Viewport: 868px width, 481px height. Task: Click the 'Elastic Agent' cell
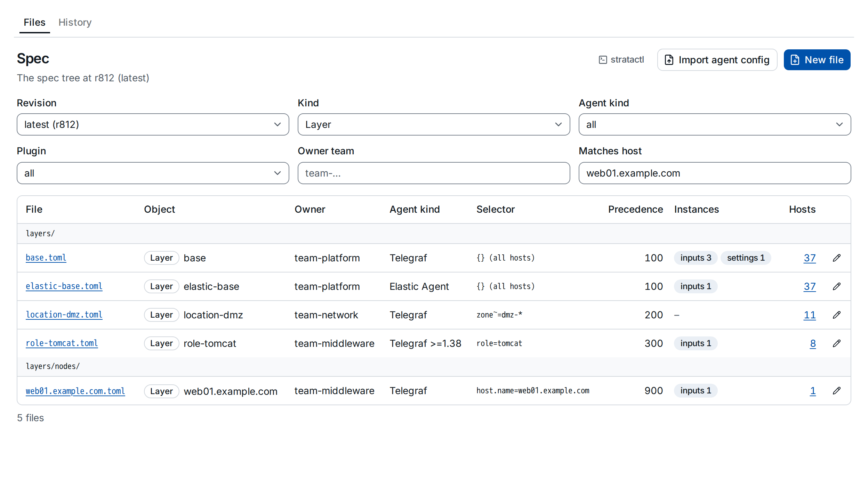tap(419, 286)
